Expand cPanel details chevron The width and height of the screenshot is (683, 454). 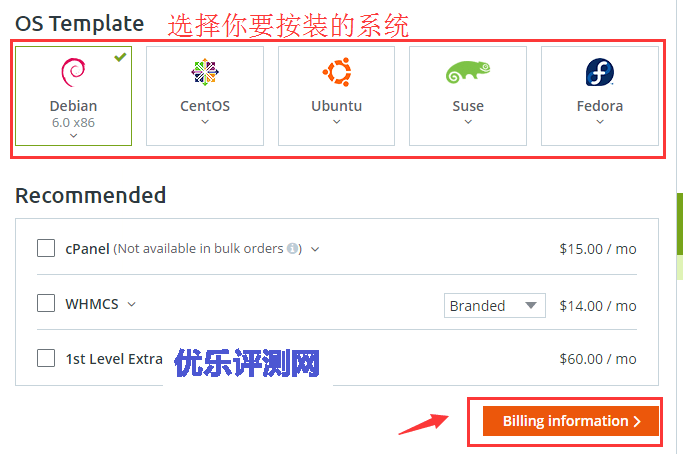coord(315,249)
